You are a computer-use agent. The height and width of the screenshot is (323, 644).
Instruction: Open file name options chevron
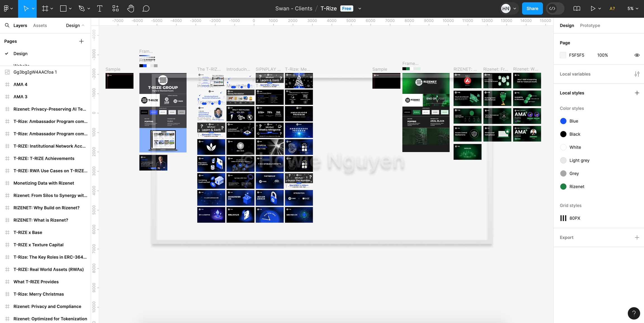[x=360, y=9]
